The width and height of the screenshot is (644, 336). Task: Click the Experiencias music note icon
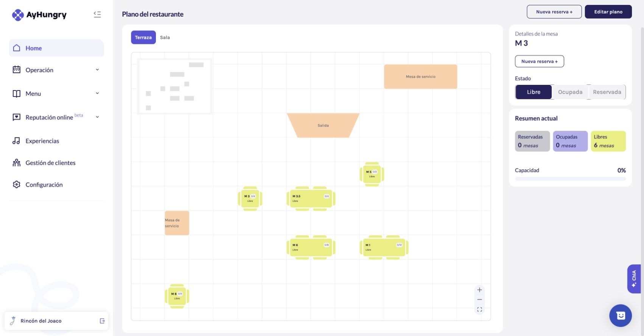[16, 141]
